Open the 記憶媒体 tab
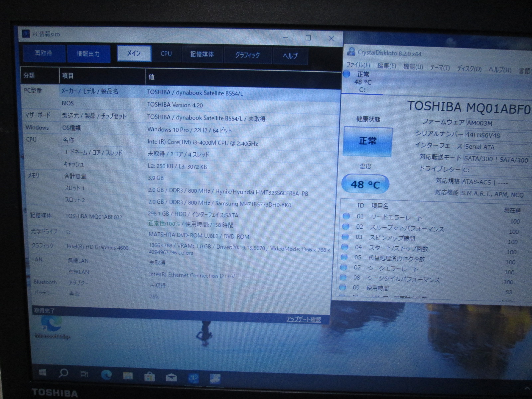532x399 pixels. point(202,55)
